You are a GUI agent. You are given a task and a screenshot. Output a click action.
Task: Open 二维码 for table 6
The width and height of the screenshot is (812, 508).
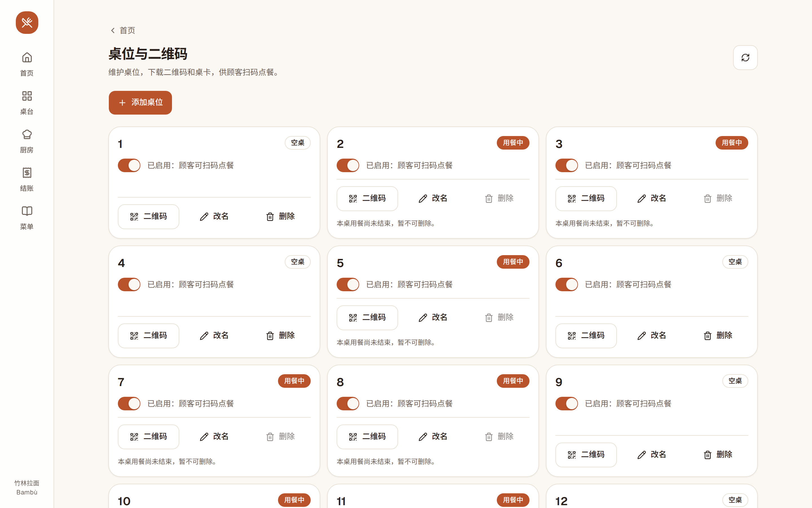tap(586, 336)
